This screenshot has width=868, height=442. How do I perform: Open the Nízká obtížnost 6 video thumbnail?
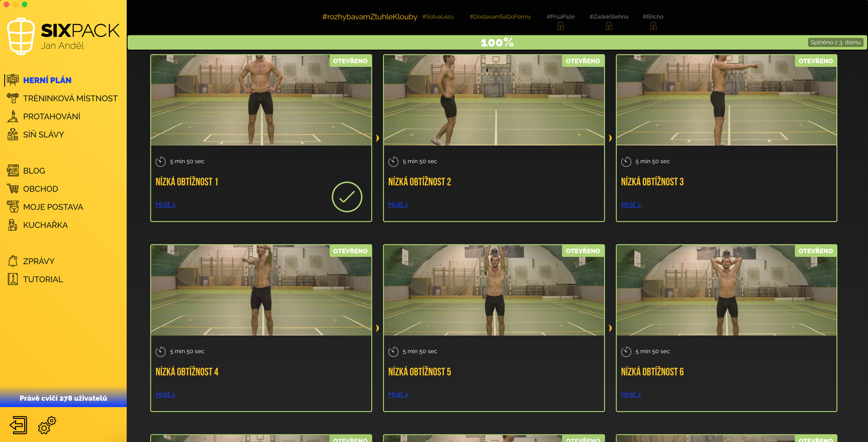click(x=726, y=290)
